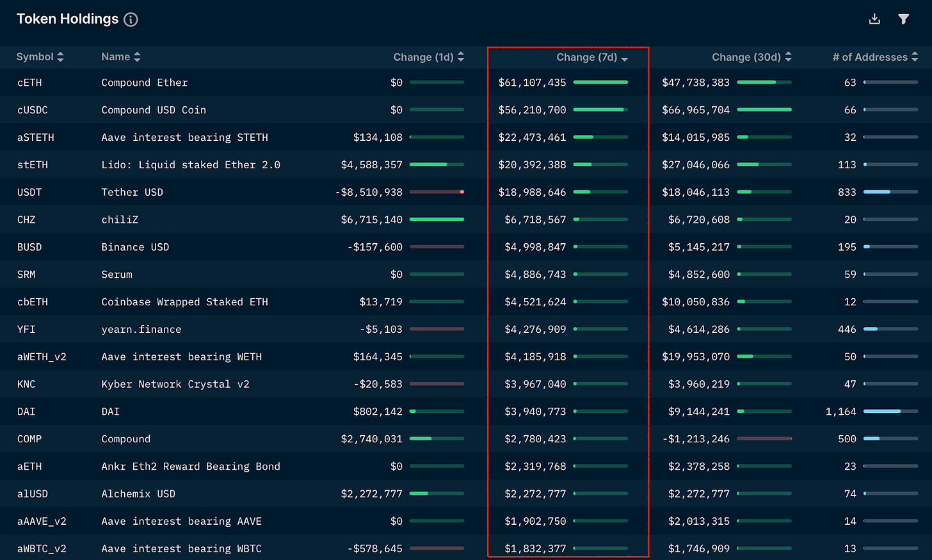932x560 pixels.
Task: Click the Change (1d) header label
Action: [x=423, y=57]
